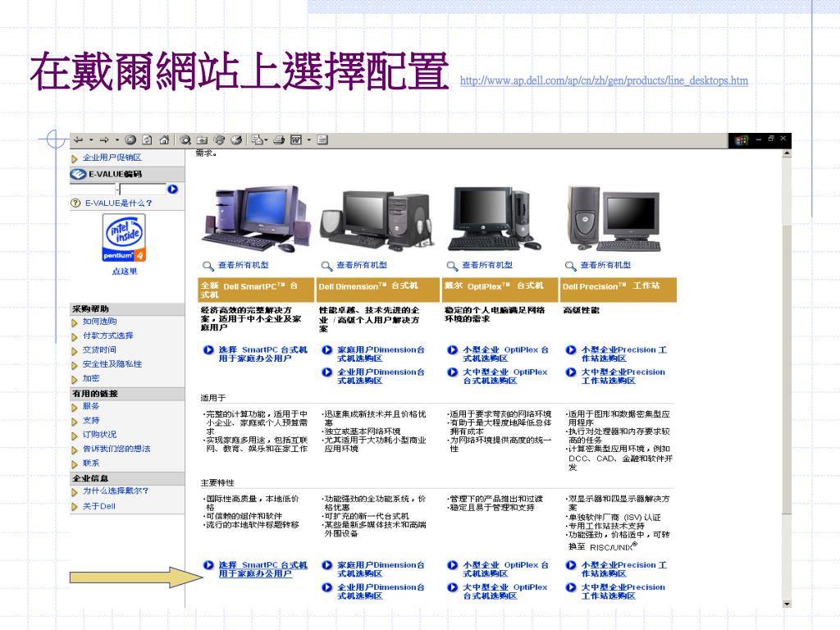This screenshot has height=630, width=840.
Task: Open upper 小型企业 OptiPlex 台式机选购区 link
Action: tap(505, 354)
